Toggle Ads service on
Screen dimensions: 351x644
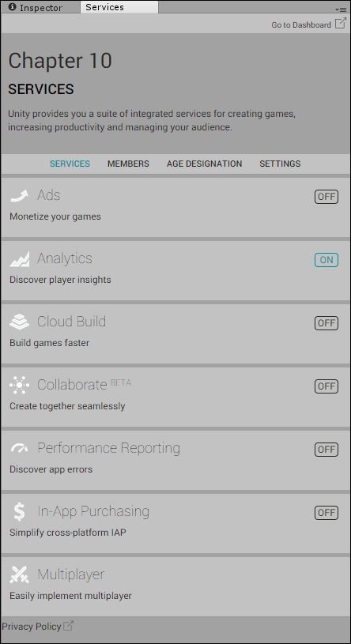click(x=326, y=197)
